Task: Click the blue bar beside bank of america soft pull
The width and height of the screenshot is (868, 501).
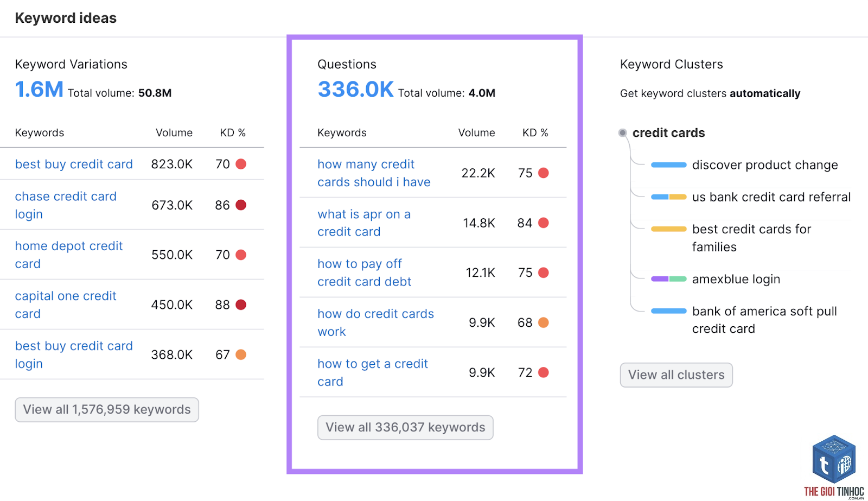Action: [668, 311]
